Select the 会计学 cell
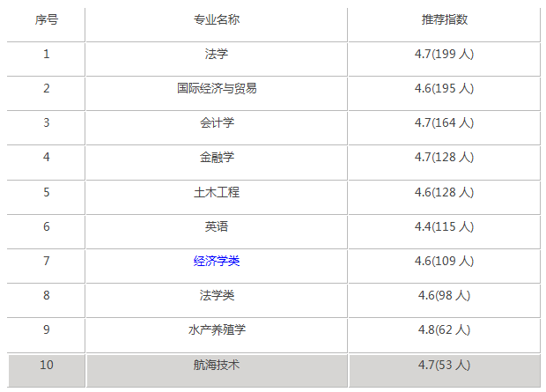The height and width of the screenshot is (392, 546). click(x=216, y=122)
